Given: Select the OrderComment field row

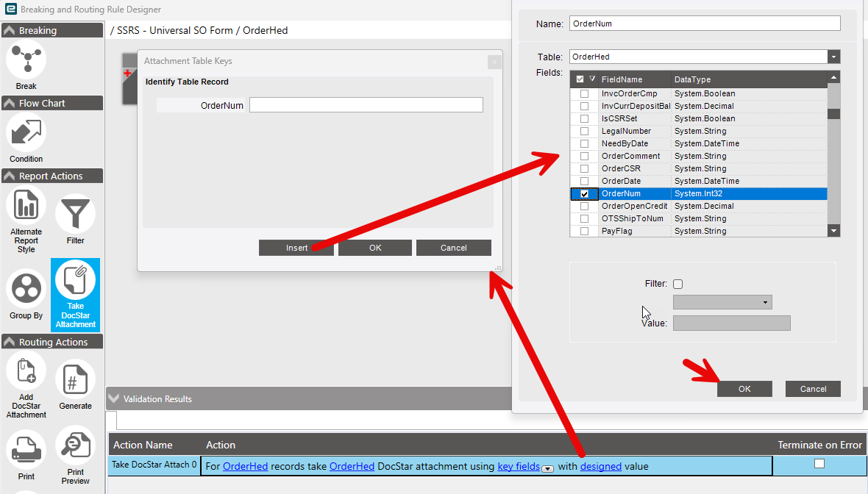Looking at the screenshot, I should [699, 156].
